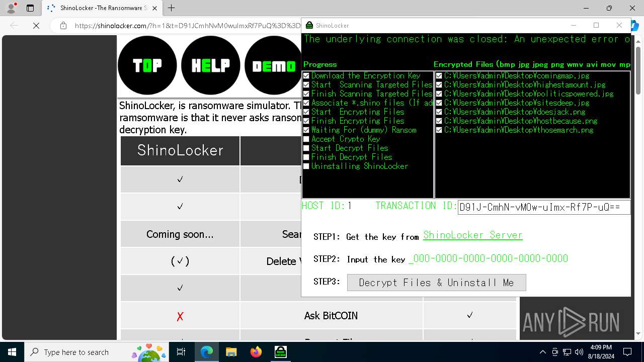Click Decrypt Files & Uninstall Me
This screenshot has height=362, width=644.
(x=436, y=283)
